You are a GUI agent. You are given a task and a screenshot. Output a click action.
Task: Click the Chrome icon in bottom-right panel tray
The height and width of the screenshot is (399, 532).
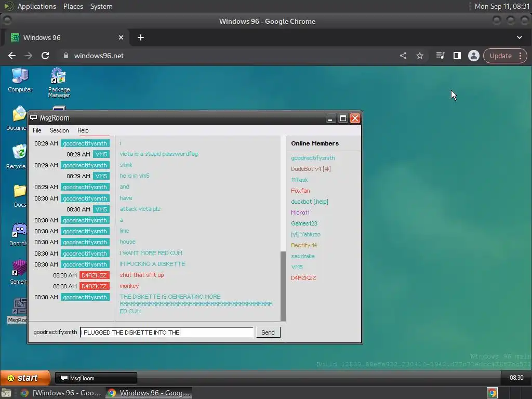coord(493,393)
